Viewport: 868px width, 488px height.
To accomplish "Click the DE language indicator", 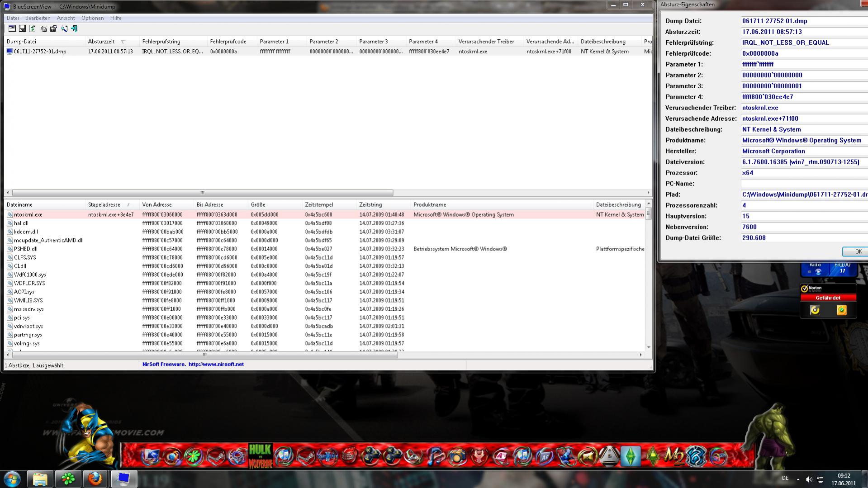I will (785, 479).
